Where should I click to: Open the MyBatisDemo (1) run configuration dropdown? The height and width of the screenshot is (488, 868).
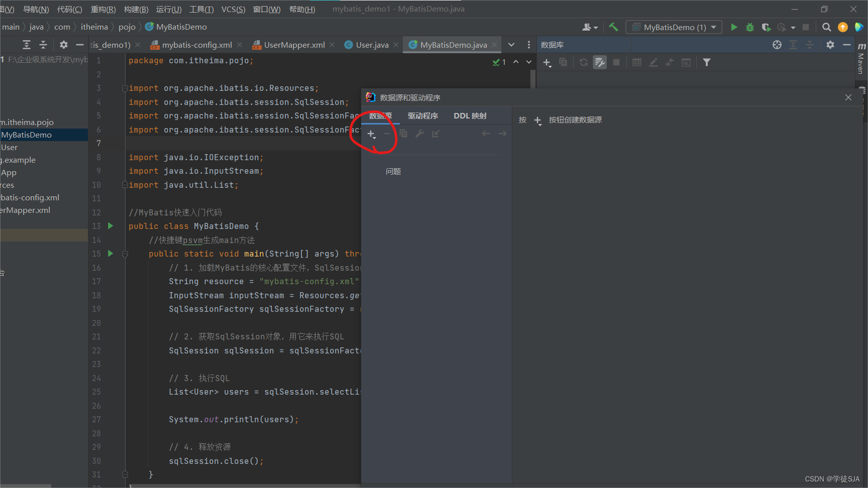coord(674,27)
